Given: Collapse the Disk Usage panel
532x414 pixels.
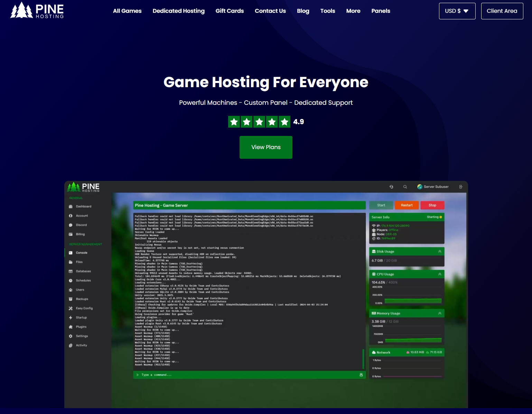Looking at the screenshot, I should [x=440, y=252].
